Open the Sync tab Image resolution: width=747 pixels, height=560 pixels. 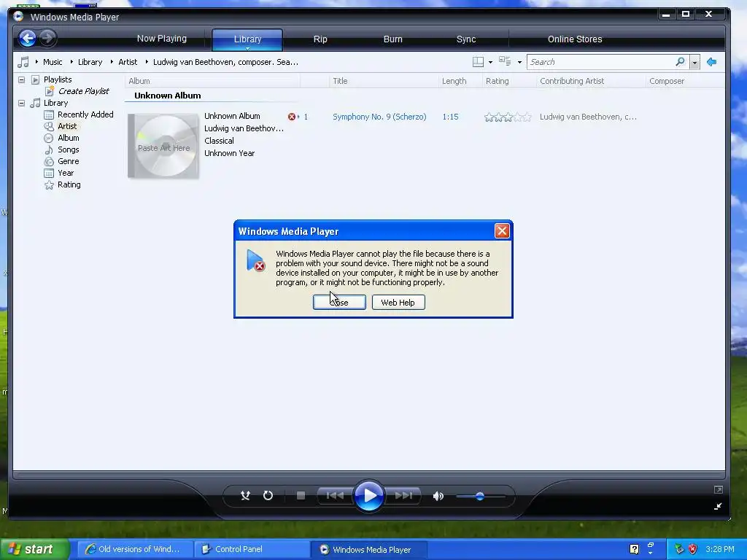pos(466,39)
